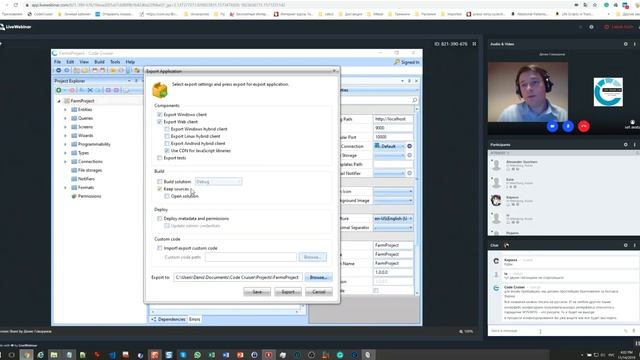
Task: Enable the Export tests checkbox
Action: (x=160, y=158)
